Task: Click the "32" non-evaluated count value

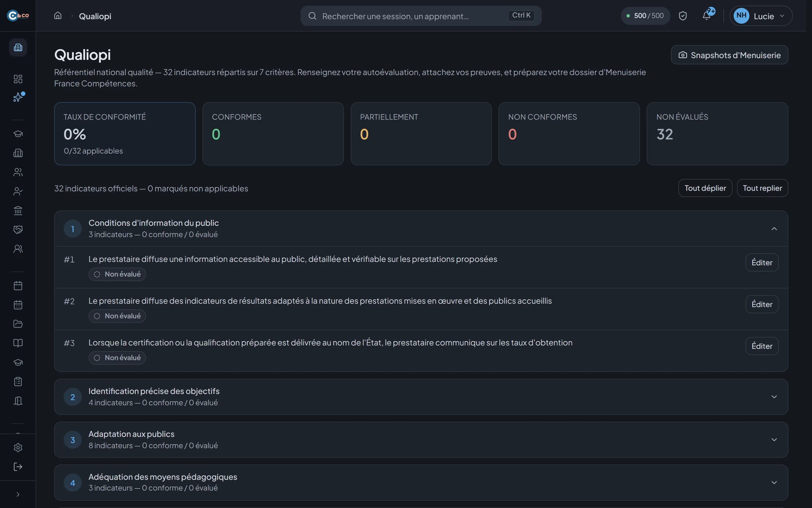Action: 665,134
